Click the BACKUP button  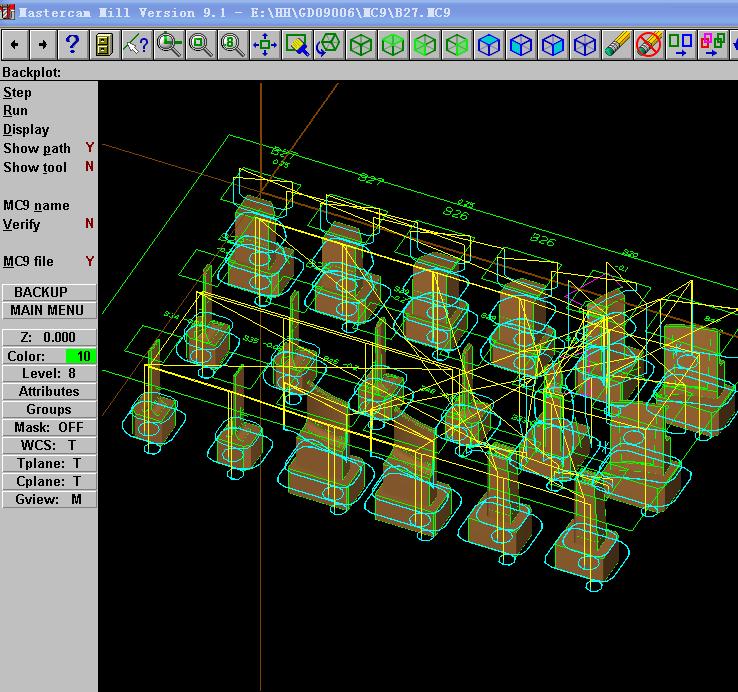click(49, 292)
